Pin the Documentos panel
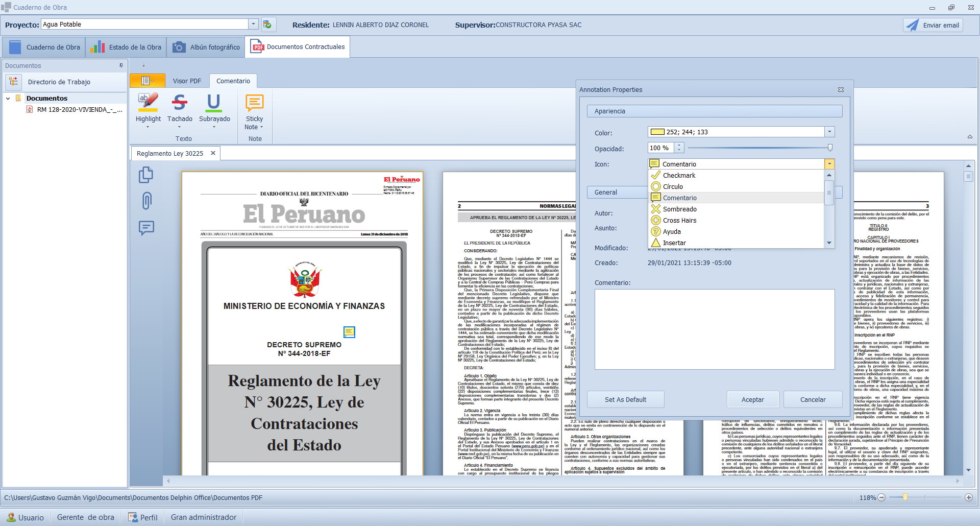The width and height of the screenshot is (980, 526). (x=121, y=65)
